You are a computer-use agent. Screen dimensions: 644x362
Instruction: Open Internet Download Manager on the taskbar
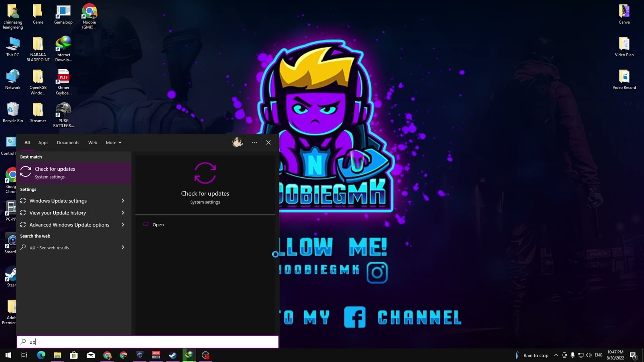pyautogui.click(x=189, y=355)
